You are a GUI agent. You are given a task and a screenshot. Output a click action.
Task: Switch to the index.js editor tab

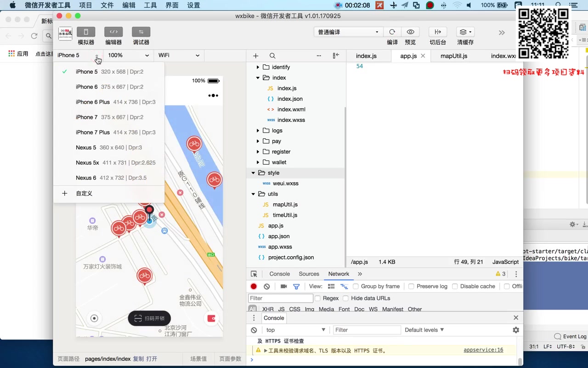[x=366, y=56]
